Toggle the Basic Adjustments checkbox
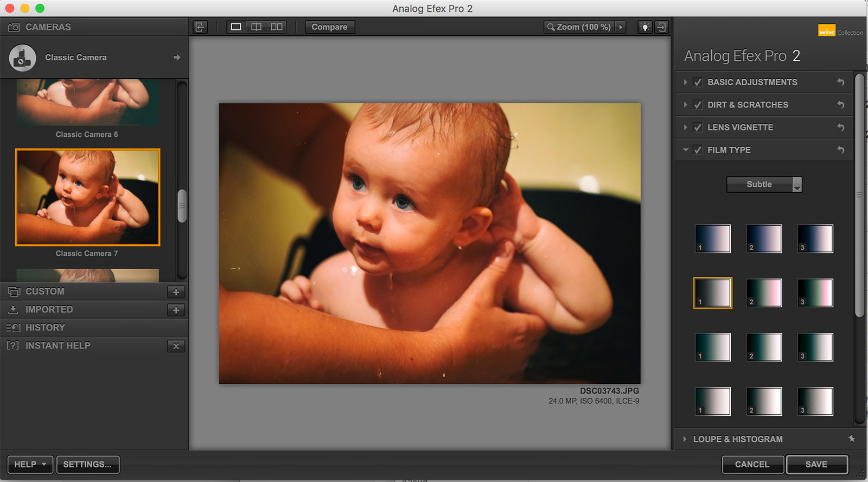 click(698, 83)
